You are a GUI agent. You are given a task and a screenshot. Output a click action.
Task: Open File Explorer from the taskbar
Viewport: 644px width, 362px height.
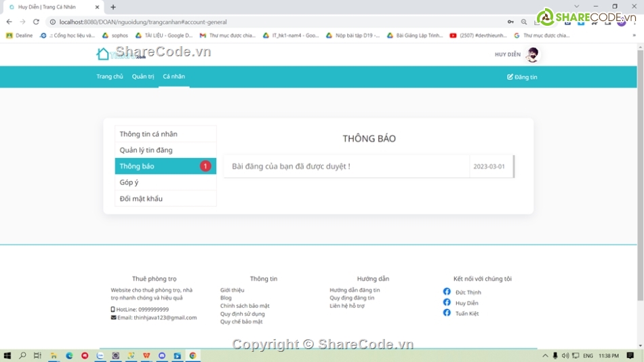54,355
